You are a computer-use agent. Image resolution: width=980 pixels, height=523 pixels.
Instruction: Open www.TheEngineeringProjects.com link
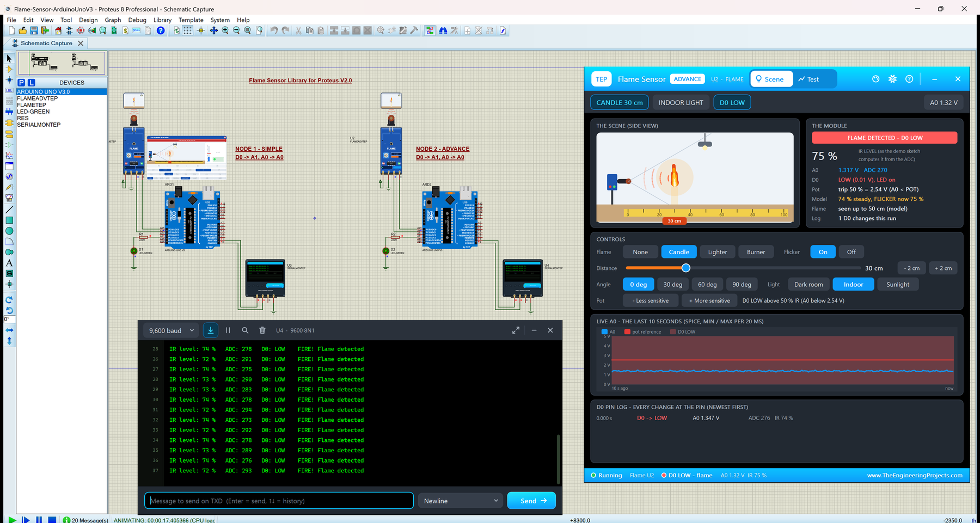[915, 475]
